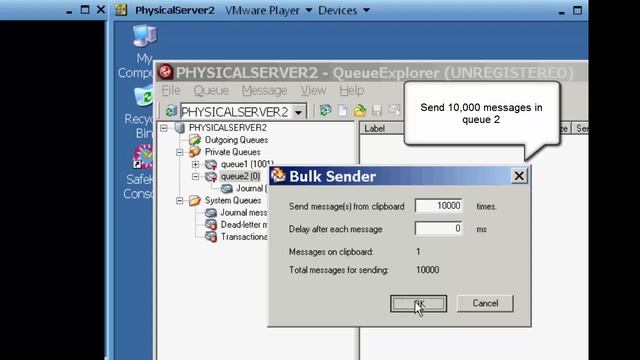
Task: Select the Journal entry under queue2
Action: 251,189
